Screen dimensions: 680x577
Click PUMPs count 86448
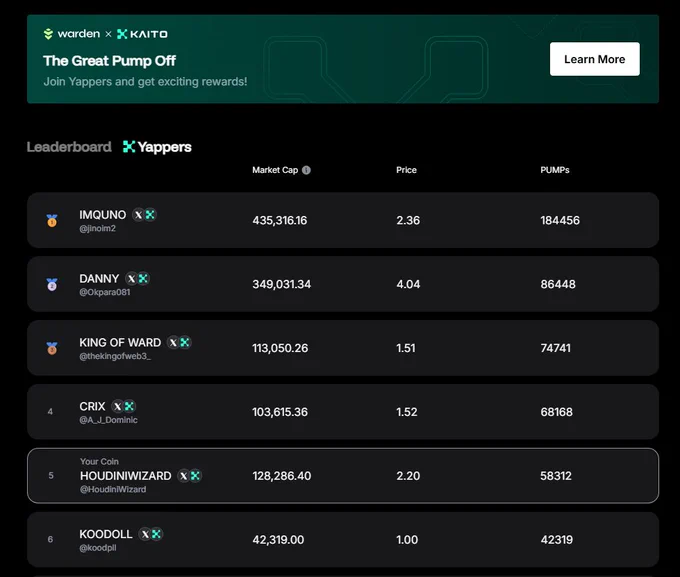[x=558, y=284]
